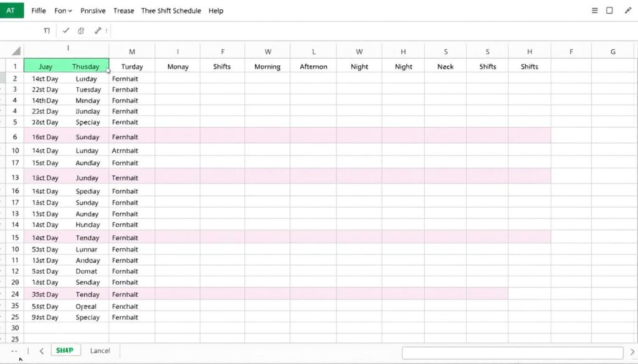This screenshot has width=638, height=364.
Task: Switch to the Lancel sheet tab
Action: pos(100,350)
